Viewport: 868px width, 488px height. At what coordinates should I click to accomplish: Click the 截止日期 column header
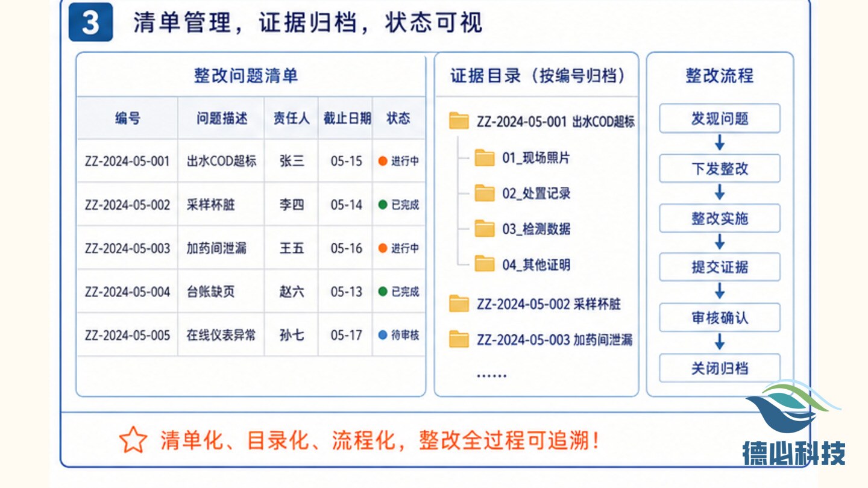click(347, 119)
